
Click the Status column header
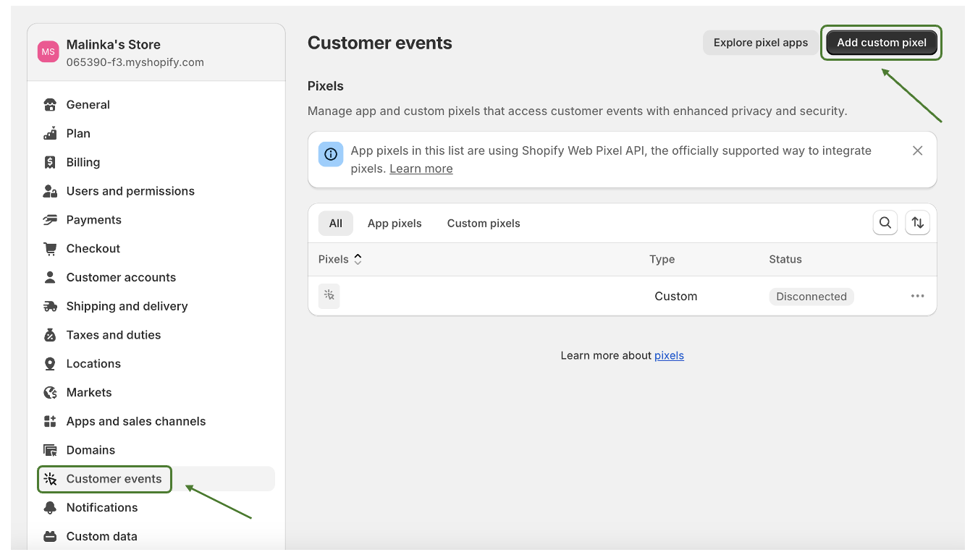(x=785, y=259)
